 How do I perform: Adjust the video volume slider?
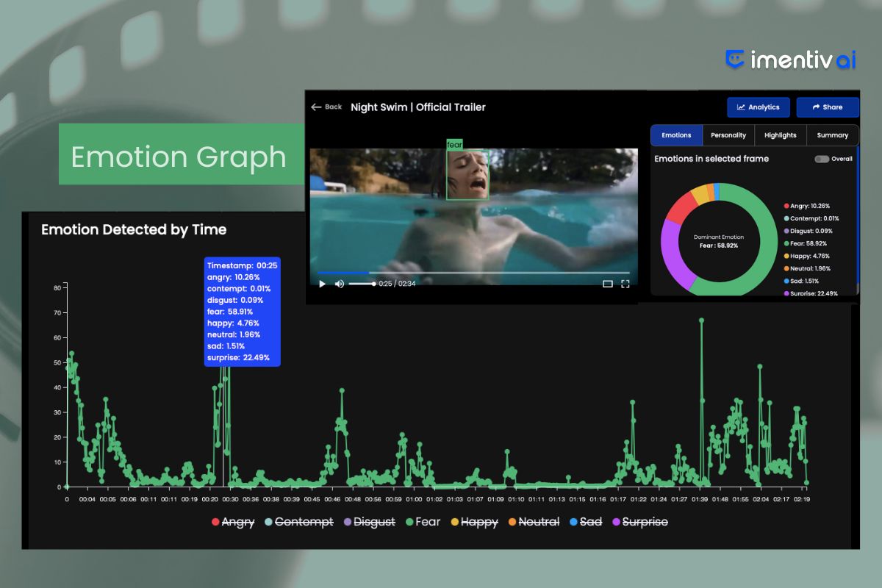pyautogui.click(x=362, y=284)
